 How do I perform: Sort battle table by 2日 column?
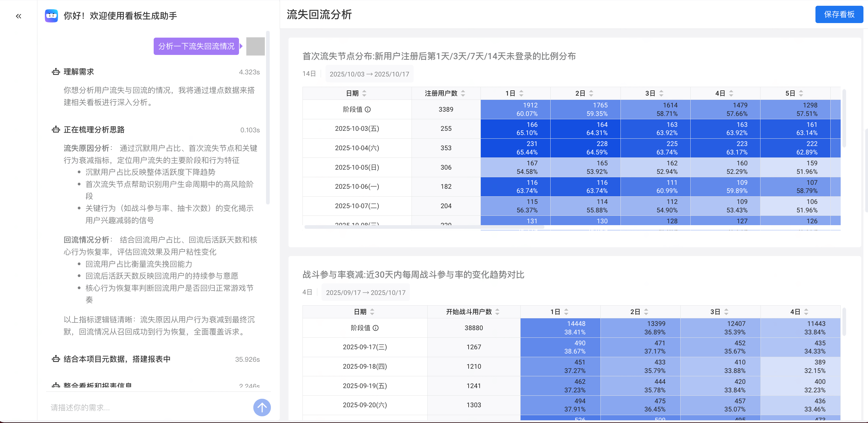tap(646, 312)
